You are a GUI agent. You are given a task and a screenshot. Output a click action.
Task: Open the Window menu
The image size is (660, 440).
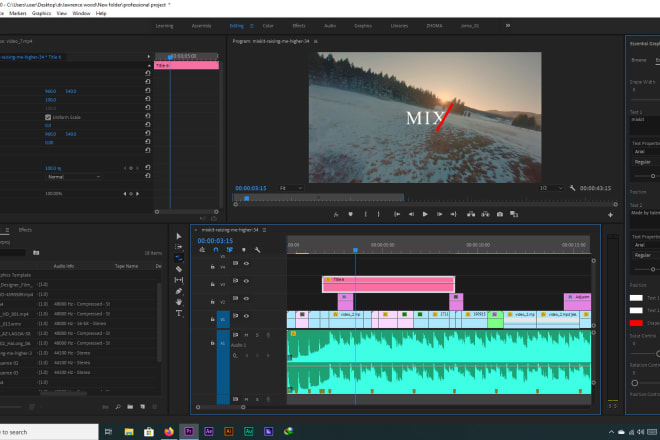(x=81, y=13)
